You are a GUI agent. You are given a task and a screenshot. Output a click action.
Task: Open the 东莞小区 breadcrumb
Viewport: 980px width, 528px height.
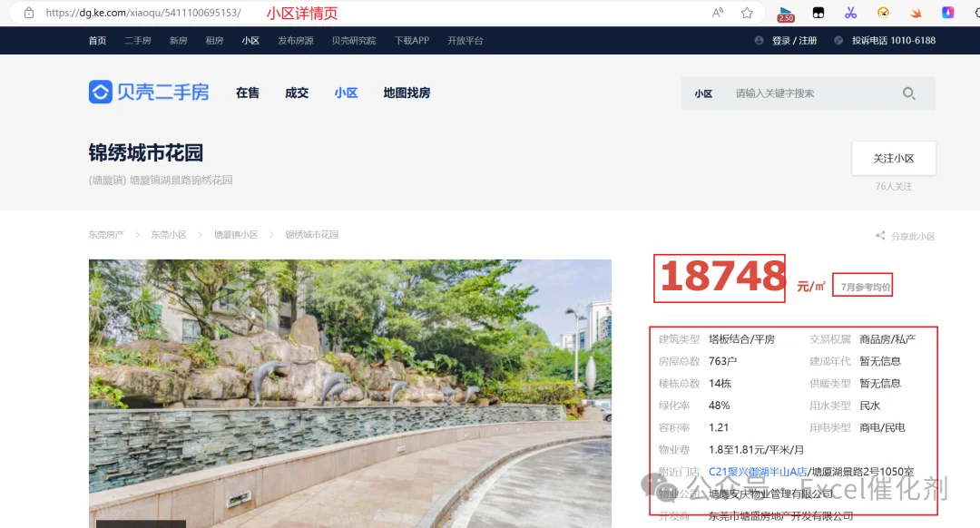click(x=169, y=234)
